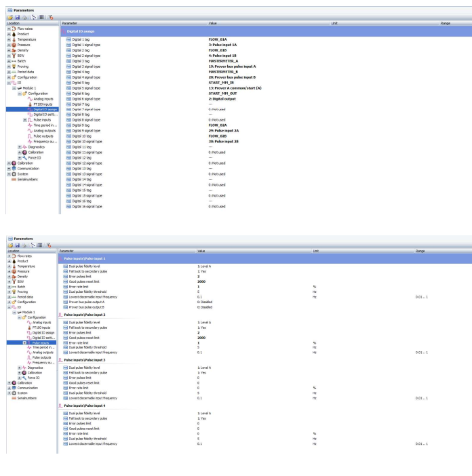The height and width of the screenshot is (476, 472).
Task: Select PT100 inputs in Digital IO assign window tree
Action: [43, 104]
